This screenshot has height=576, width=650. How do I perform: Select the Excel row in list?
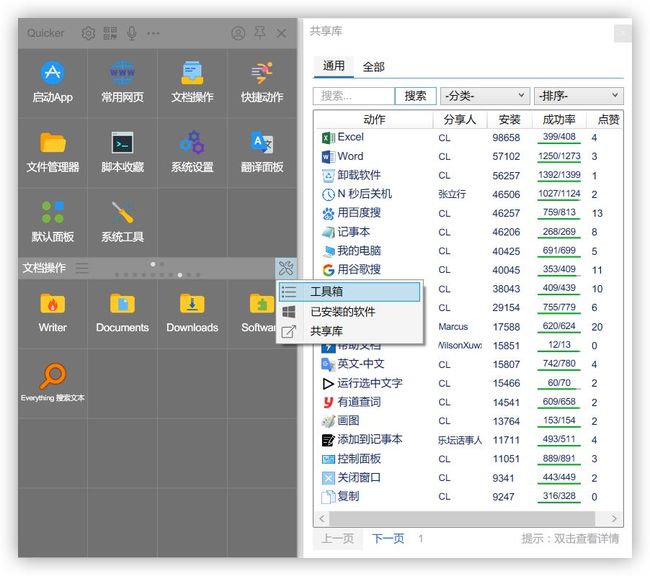(468, 137)
